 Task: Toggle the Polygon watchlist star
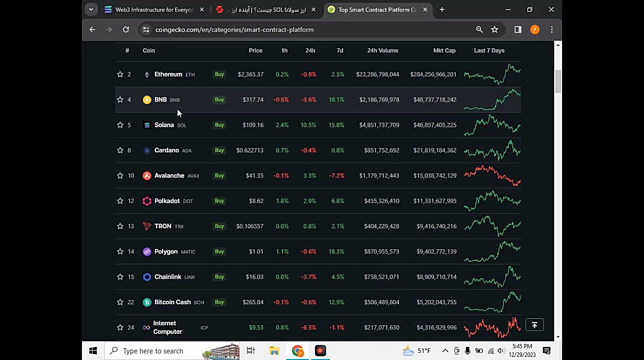pos(120,251)
